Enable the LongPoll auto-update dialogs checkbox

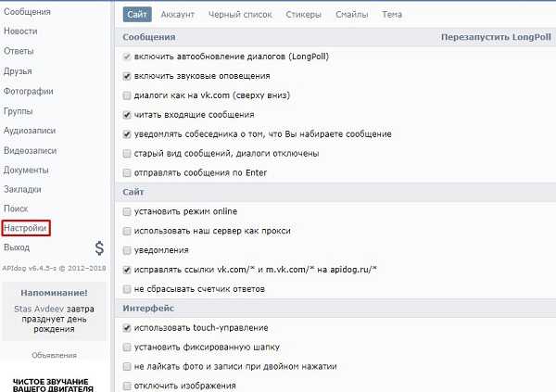coord(127,57)
